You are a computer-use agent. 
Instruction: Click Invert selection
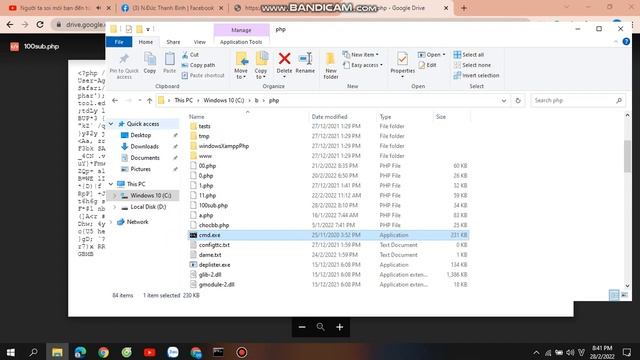tap(476, 76)
